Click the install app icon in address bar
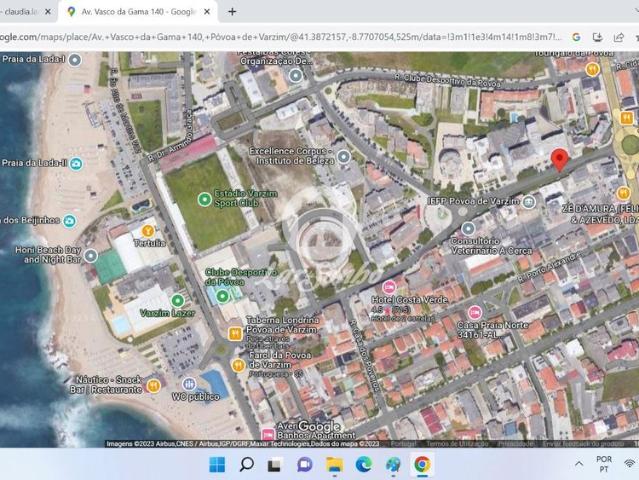 [x=597, y=37]
